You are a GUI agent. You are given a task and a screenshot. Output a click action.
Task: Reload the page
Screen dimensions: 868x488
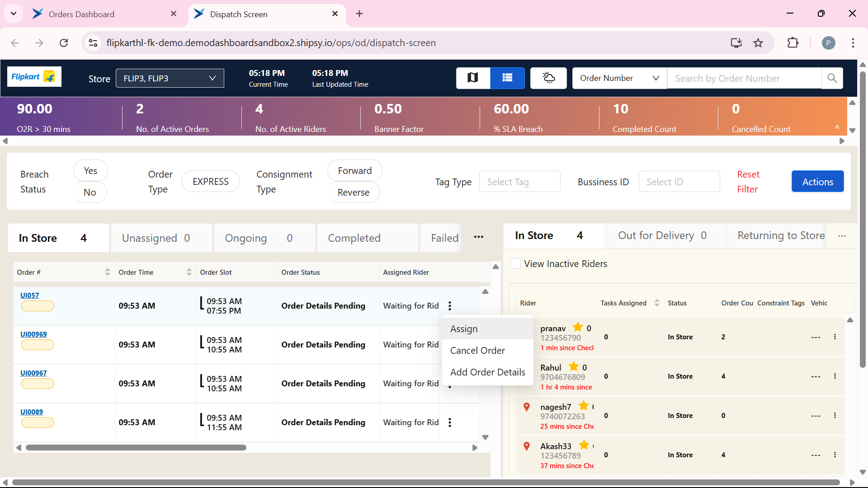(x=64, y=43)
